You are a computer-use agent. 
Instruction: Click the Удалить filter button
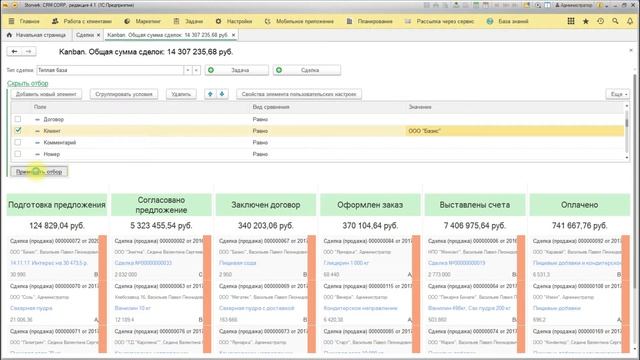tap(181, 94)
